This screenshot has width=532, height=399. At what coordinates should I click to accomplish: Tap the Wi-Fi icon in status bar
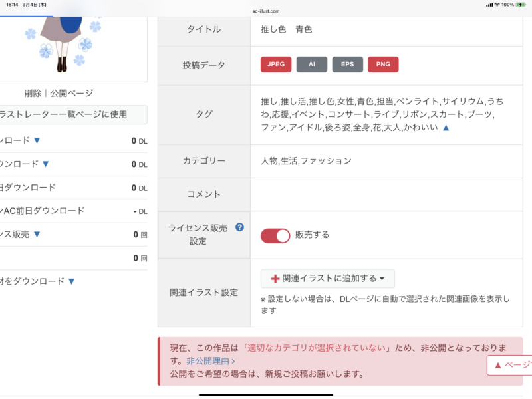point(497,5)
